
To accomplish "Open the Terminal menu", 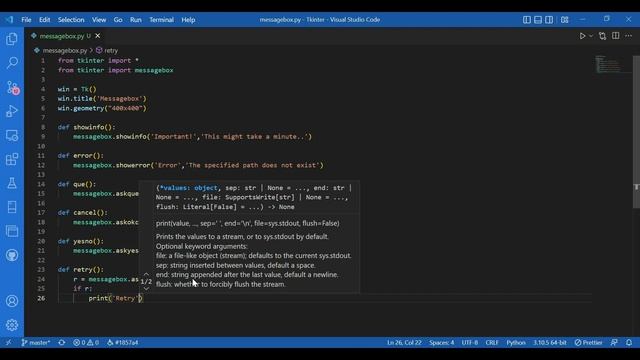I will 161,20.
